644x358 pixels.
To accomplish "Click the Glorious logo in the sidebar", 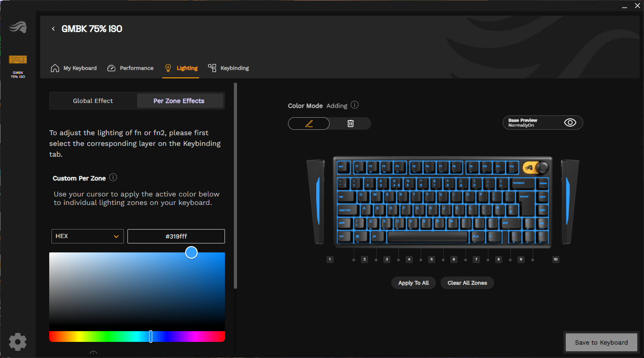I will [18, 27].
